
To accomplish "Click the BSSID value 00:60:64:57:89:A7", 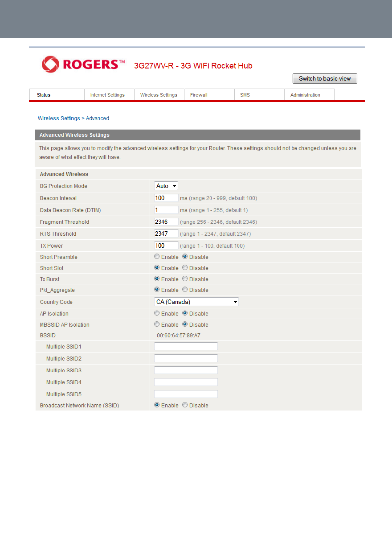I will pos(179,335).
